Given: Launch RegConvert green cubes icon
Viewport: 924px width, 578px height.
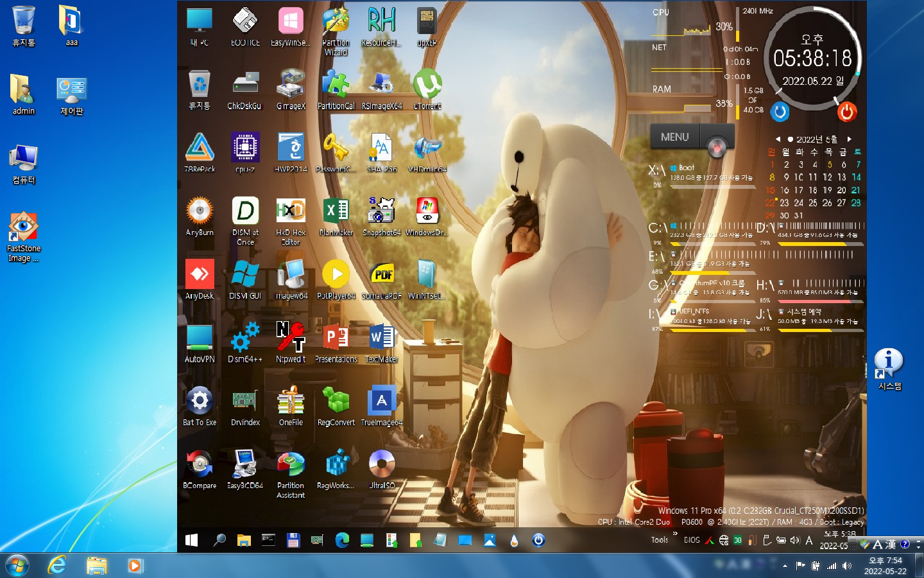Looking at the screenshot, I should tap(336, 406).
